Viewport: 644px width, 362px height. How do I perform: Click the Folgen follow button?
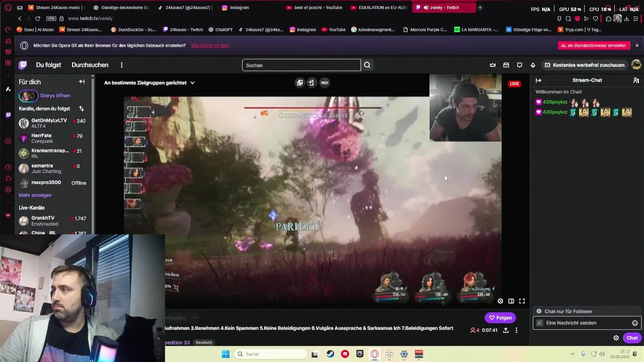pyautogui.click(x=500, y=318)
